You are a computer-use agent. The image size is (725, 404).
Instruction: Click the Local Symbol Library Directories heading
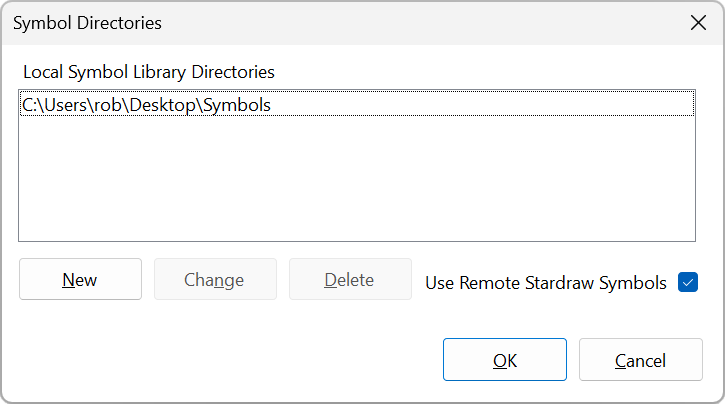(x=149, y=72)
